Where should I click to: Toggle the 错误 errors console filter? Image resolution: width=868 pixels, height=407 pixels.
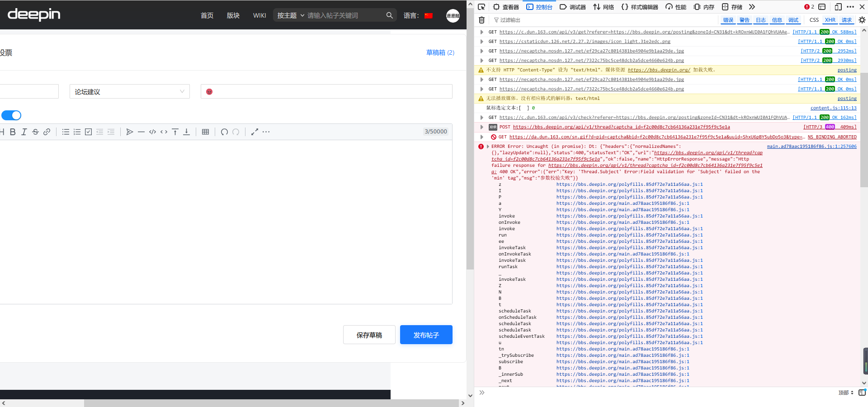[728, 20]
